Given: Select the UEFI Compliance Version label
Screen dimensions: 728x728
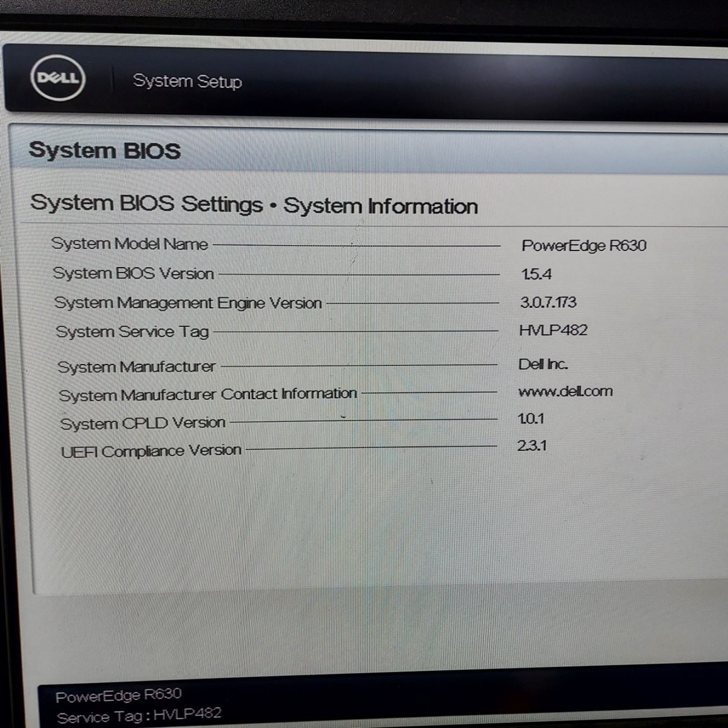Looking at the screenshot, I should pos(151,451).
